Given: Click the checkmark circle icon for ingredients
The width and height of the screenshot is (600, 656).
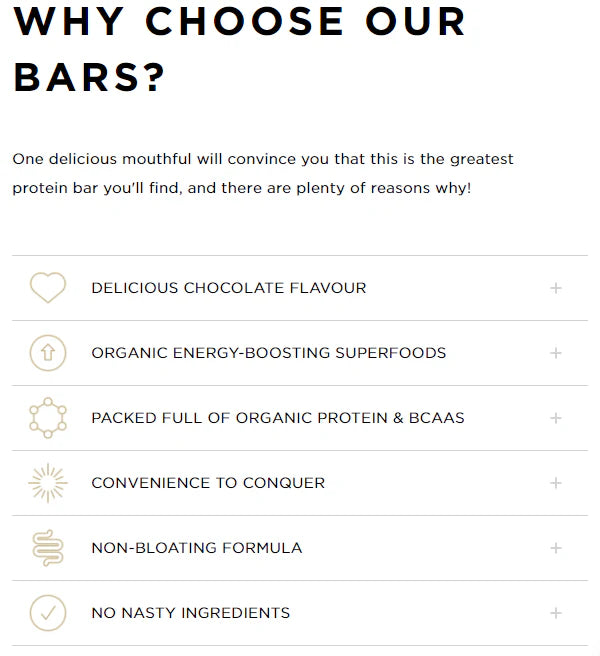Looking at the screenshot, I should [x=48, y=613].
